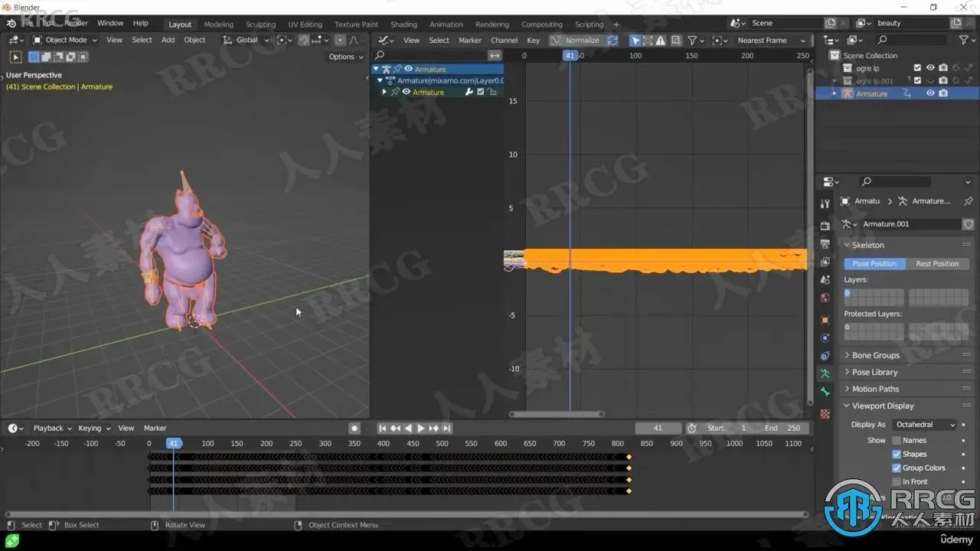Click the current frame 41 field
The image size is (980, 551).
658,429
